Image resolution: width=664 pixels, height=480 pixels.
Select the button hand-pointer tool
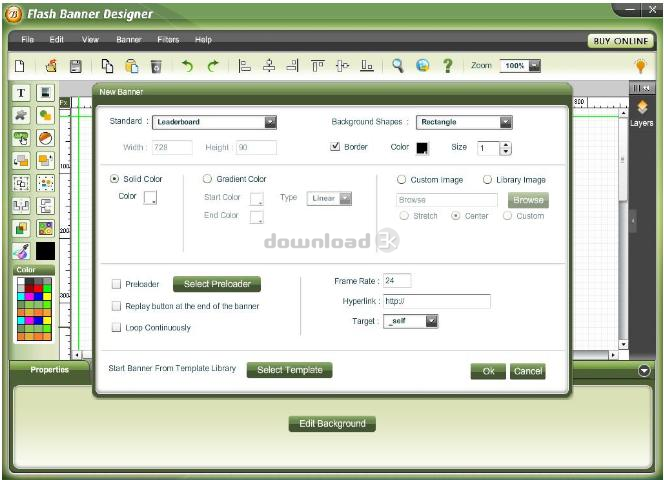[21, 138]
